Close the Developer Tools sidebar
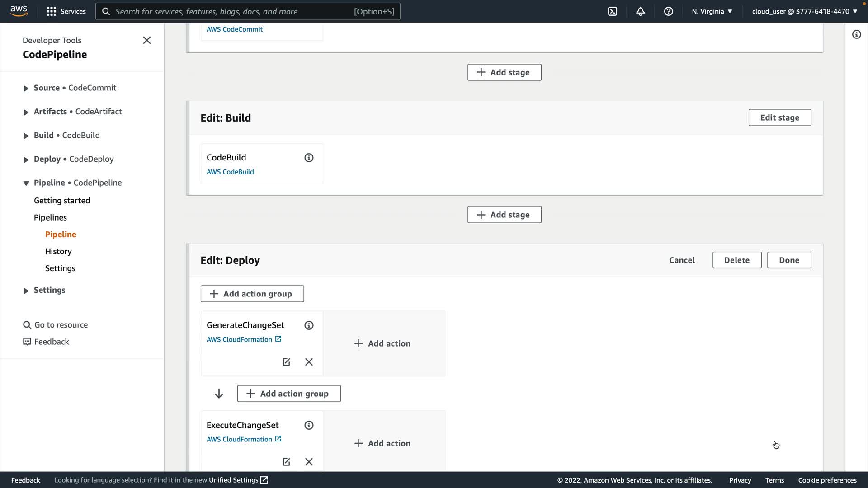868x488 pixels. [147, 40]
